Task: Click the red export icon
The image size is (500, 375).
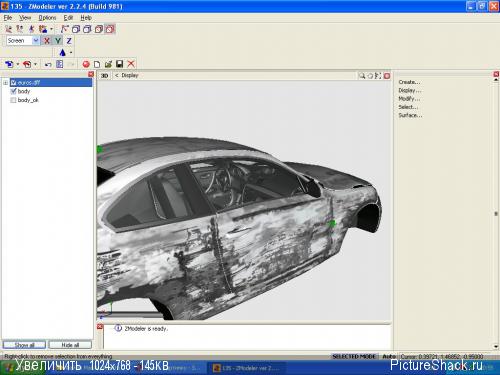Action: pyautogui.click(x=27, y=64)
